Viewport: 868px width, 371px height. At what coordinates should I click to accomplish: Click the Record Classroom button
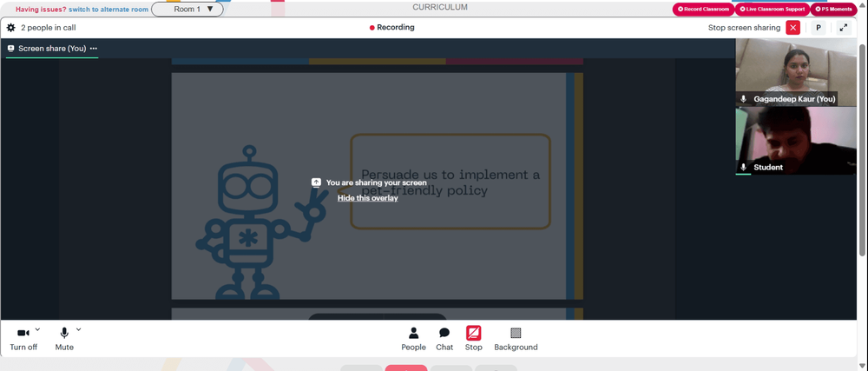pyautogui.click(x=703, y=10)
